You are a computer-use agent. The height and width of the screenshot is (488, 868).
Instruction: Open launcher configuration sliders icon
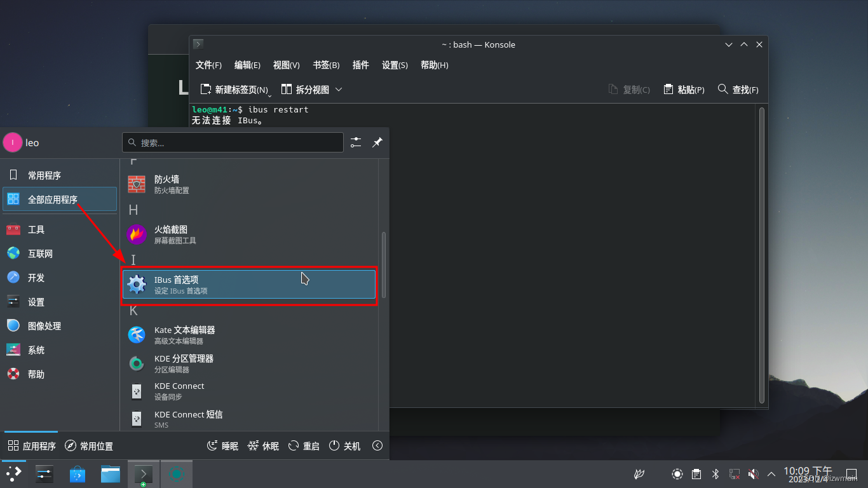tap(356, 142)
